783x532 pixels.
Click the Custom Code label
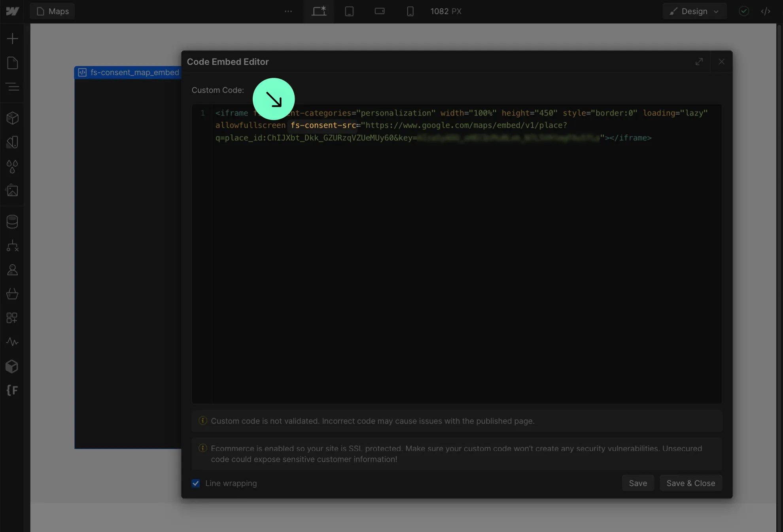pos(217,90)
